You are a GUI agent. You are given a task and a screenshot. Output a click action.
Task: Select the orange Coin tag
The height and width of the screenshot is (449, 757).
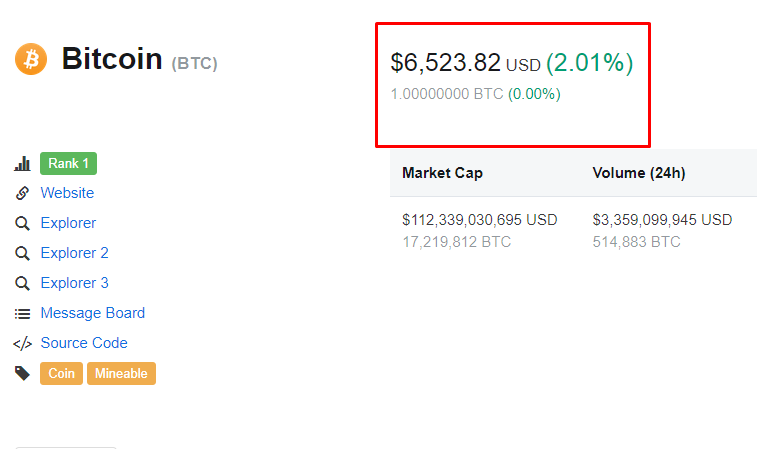click(x=61, y=374)
